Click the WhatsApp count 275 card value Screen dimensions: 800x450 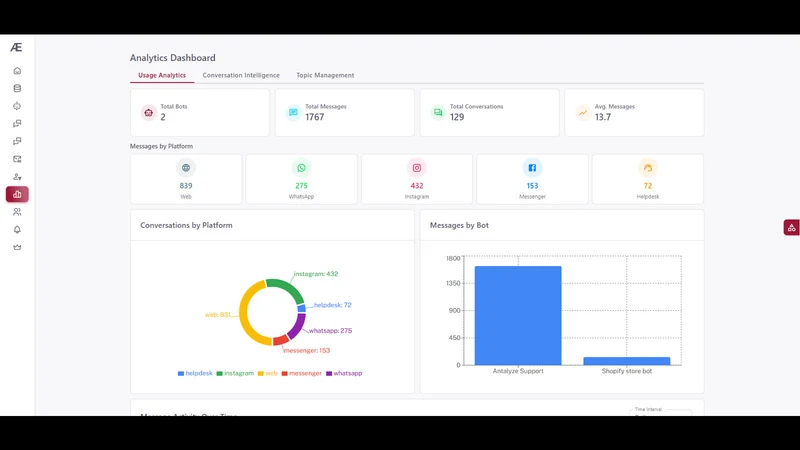[x=302, y=186]
